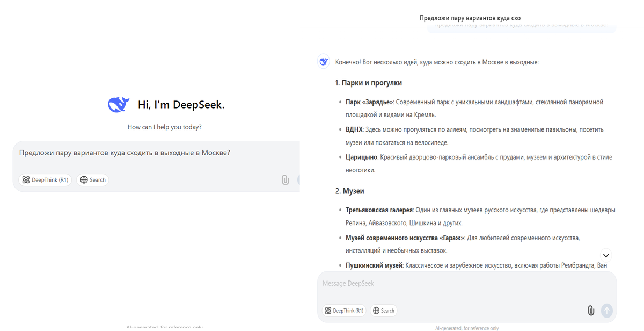The height and width of the screenshot is (331, 644).
Task: Click the paperclip attach icon in right chat box
Action: pyautogui.click(x=590, y=311)
